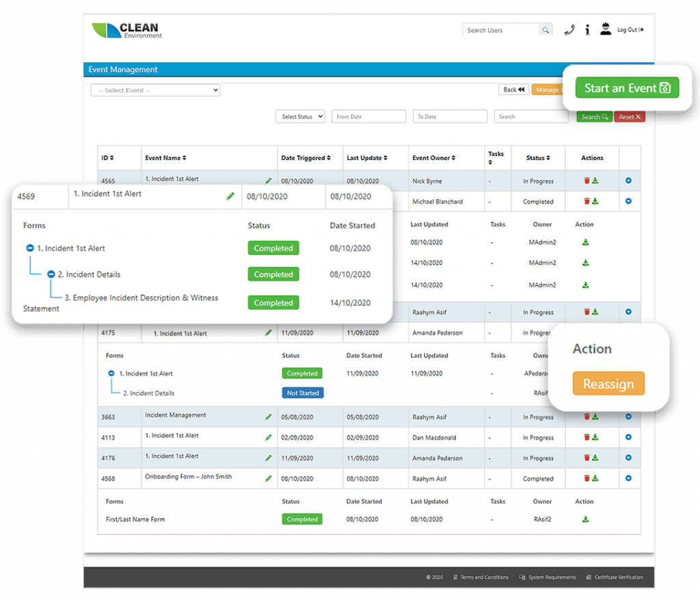The width and height of the screenshot is (700, 602).
Task: Edit event 4113 name pencil
Action: pos(268,437)
